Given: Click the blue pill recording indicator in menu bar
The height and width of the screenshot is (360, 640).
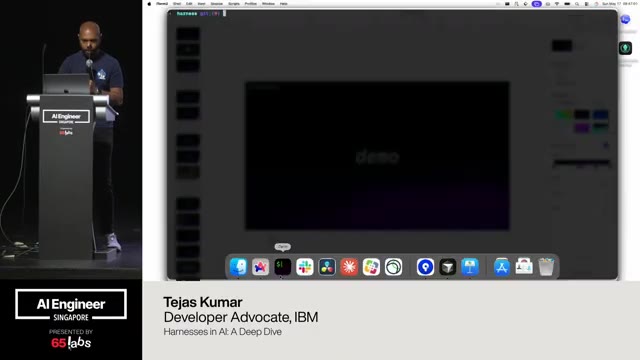Looking at the screenshot, I should [x=537, y=4].
